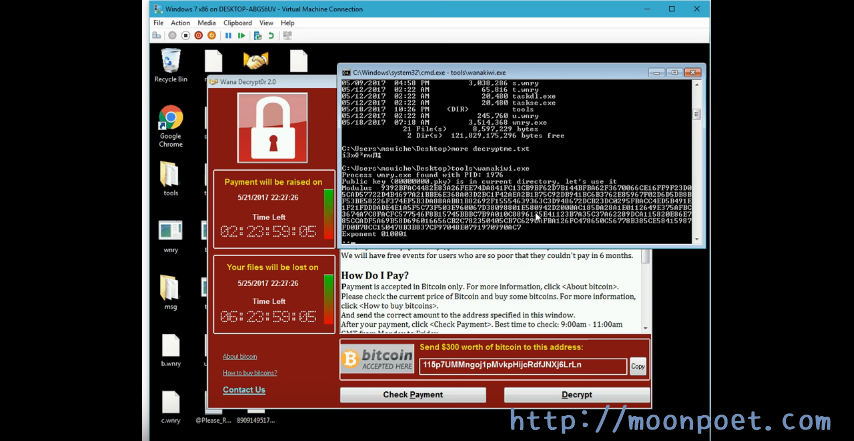This screenshot has height=441, width=854.
Task: Click the files-lost countdown progress bar
Action: (328, 299)
